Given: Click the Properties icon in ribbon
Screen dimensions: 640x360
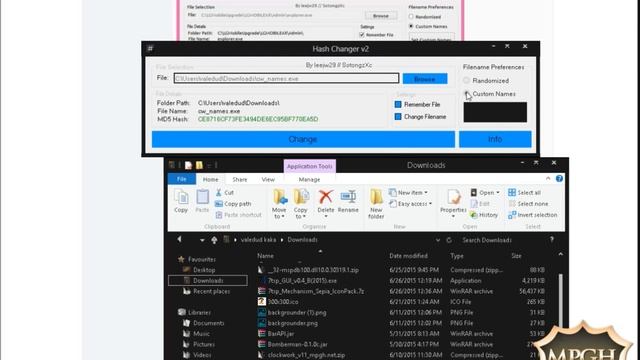Looking at the screenshot, I should click(x=453, y=197).
